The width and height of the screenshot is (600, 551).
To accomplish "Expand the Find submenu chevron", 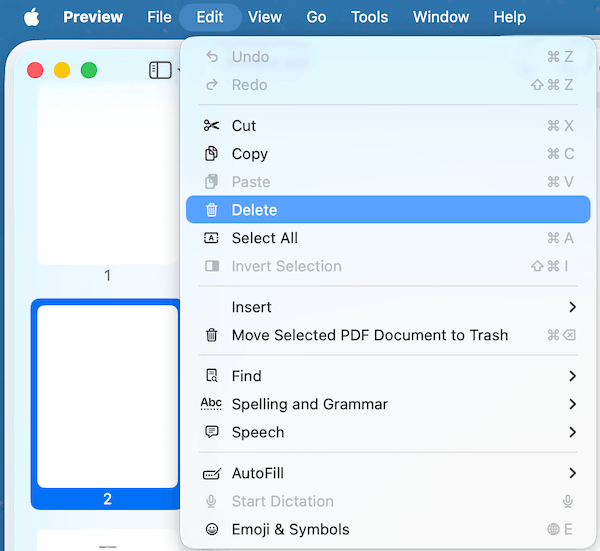I will click(x=572, y=376).
